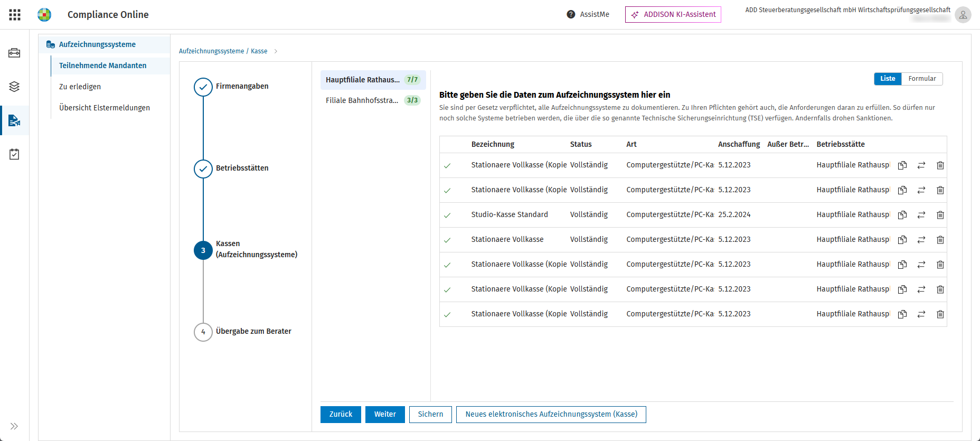Open AssistMe help
Screen dimensions: 980x441
[588, 15]
